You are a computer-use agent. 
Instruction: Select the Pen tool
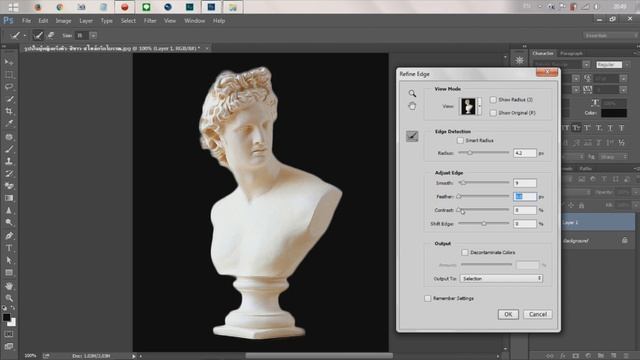[9, 236]
